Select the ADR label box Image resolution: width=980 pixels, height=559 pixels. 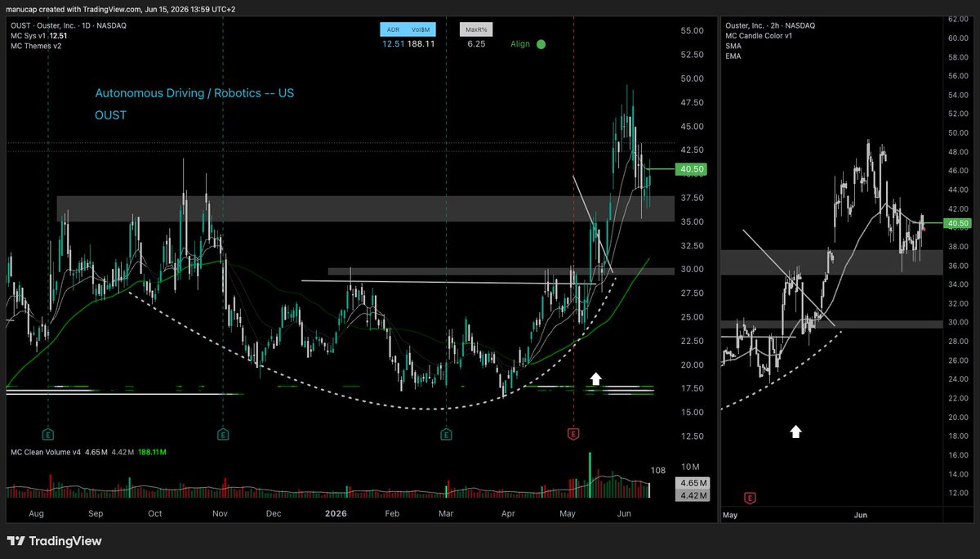click(393, 29)
